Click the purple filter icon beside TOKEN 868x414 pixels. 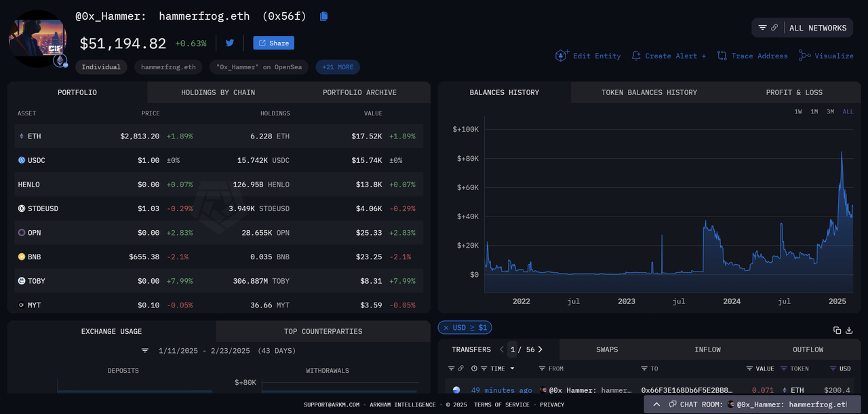[x=784, y=369]
